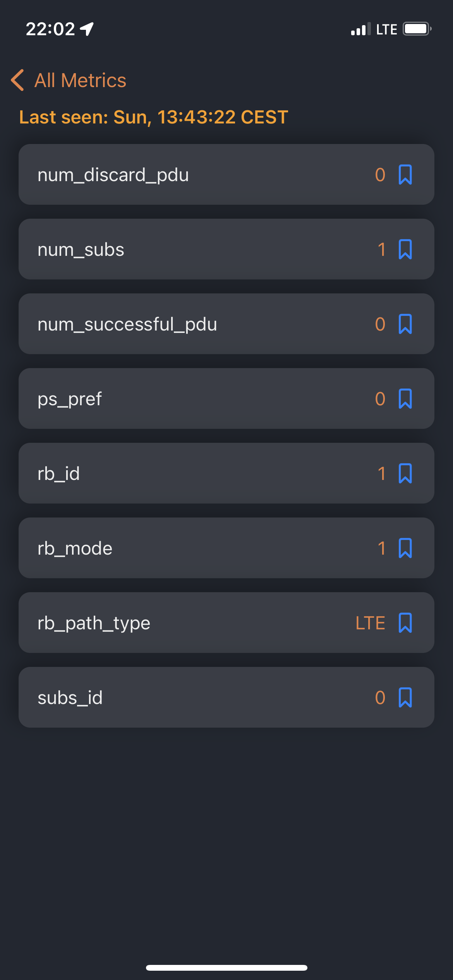Screen dimensions: 453x980
Task: Toggle bookmark for num_successful_pdu
Action: [405, 324]
